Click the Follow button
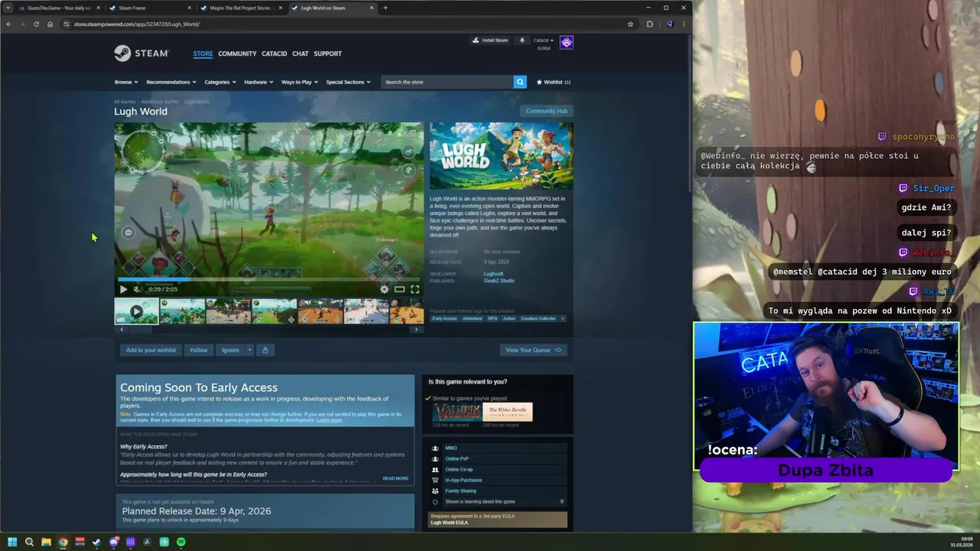 point(199,350)
